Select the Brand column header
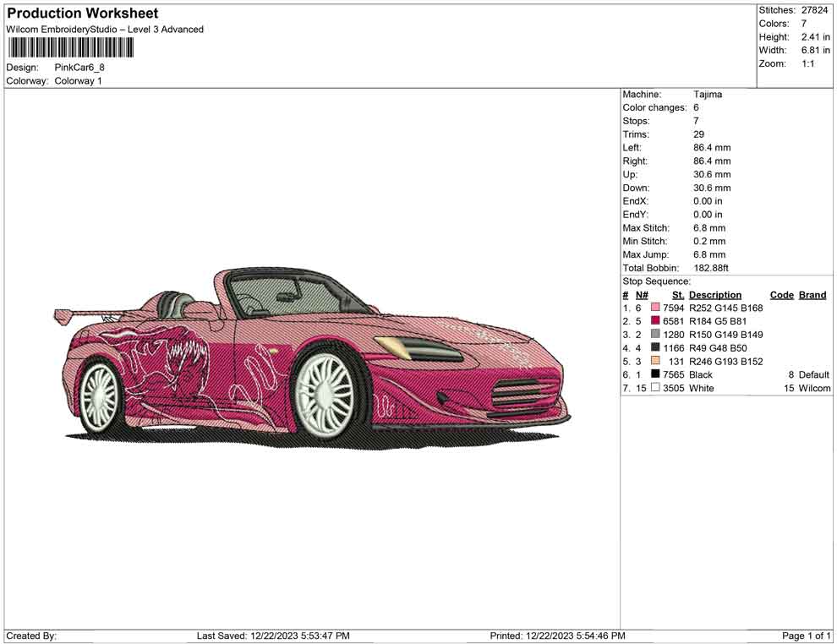Viewport: 837px width, 644px height. (x=812, y=294)
